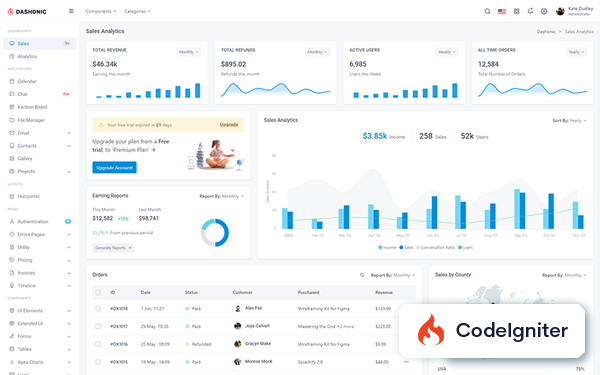
Task: Click the UI Elements sidebar icon
Action: point(11,311)
